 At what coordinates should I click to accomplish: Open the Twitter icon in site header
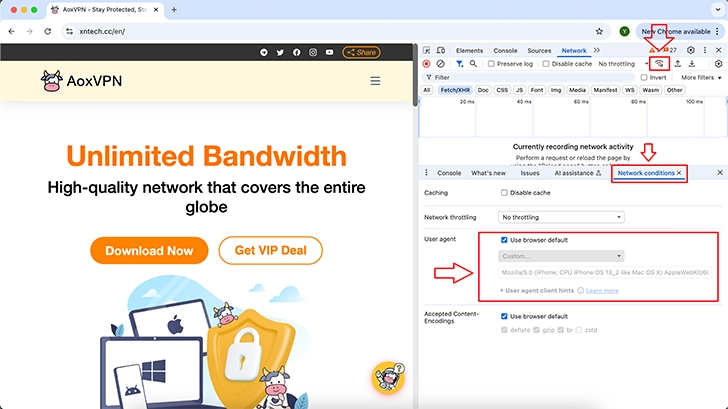pos(280,52)
